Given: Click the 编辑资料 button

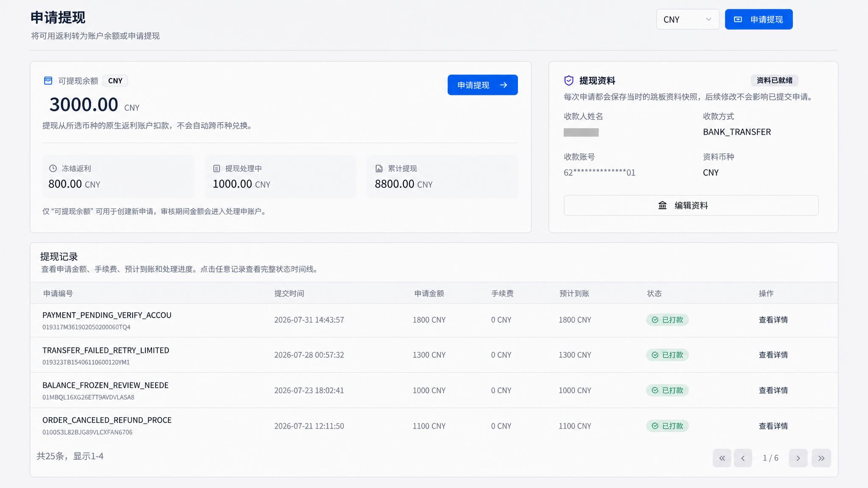Looking at the screenshot, I should pyautogui.click(x=691, y=205).
